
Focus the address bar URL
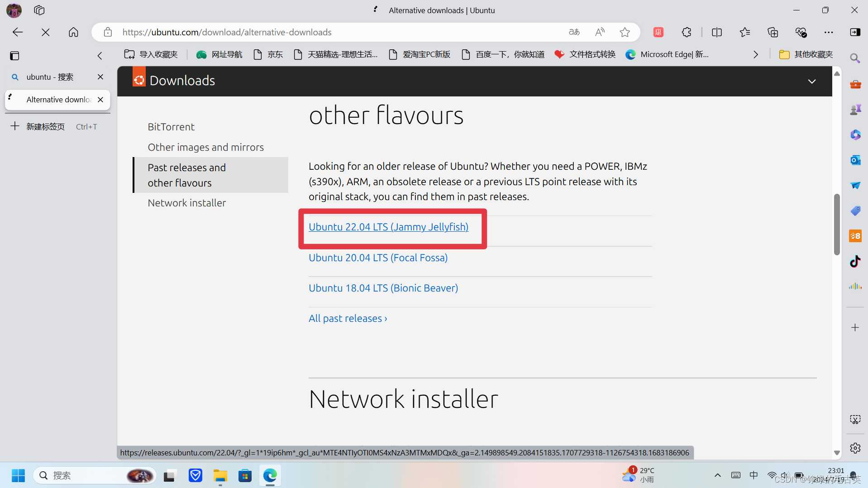[227, 32]
